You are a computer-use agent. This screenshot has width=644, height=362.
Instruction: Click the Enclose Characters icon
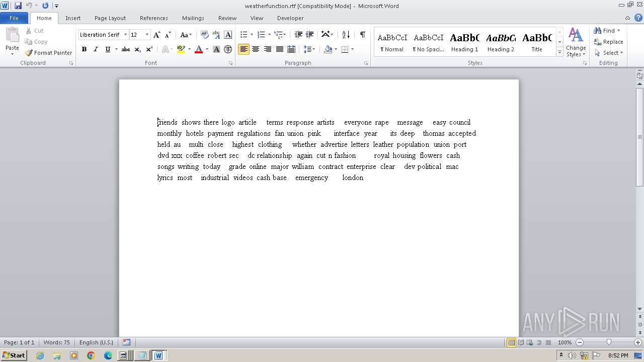point(228,49)
